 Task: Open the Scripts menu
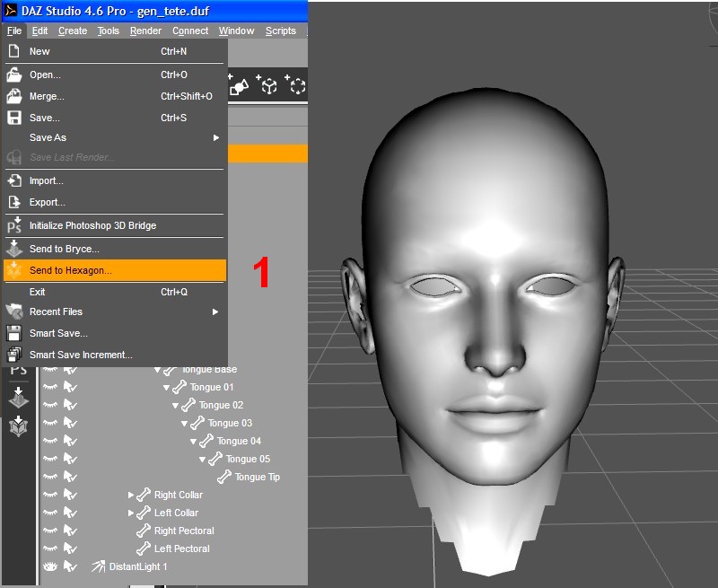(281, 31)
